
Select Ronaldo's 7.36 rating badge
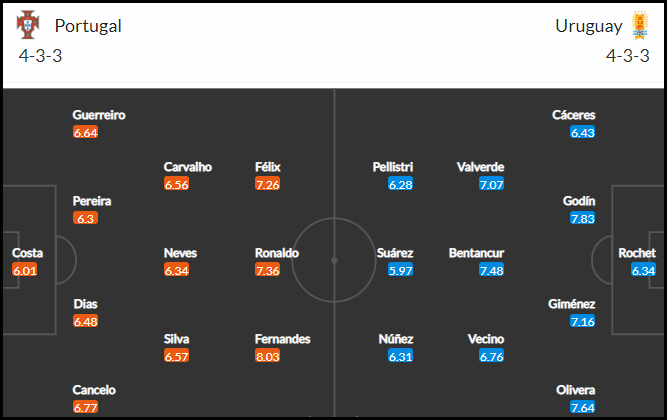tap(268, 270)
